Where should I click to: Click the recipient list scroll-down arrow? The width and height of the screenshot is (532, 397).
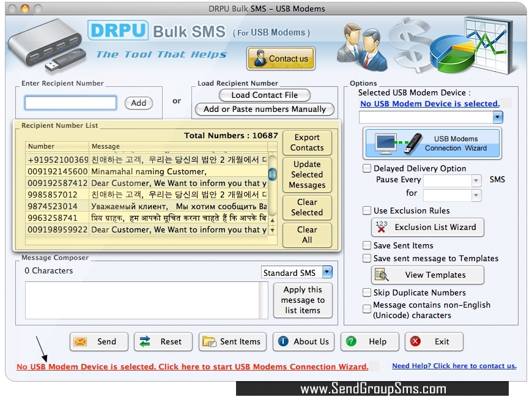[x=272, y=230]
